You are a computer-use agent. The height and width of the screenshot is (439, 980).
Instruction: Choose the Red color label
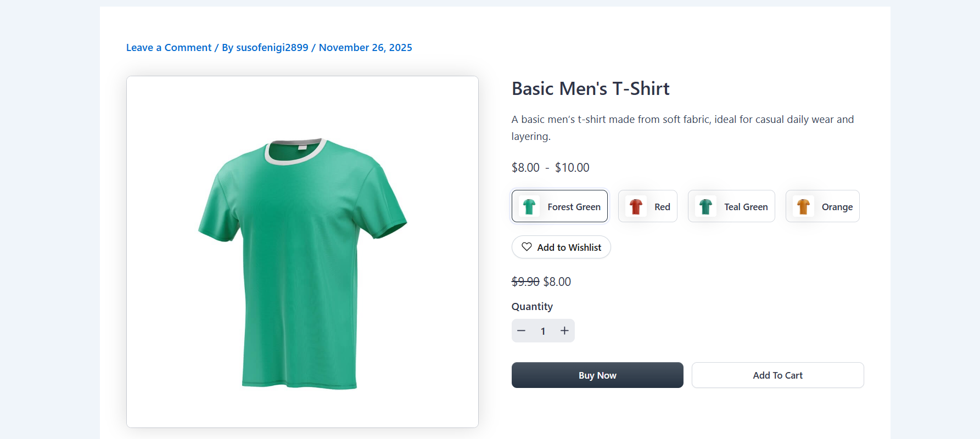662,207
